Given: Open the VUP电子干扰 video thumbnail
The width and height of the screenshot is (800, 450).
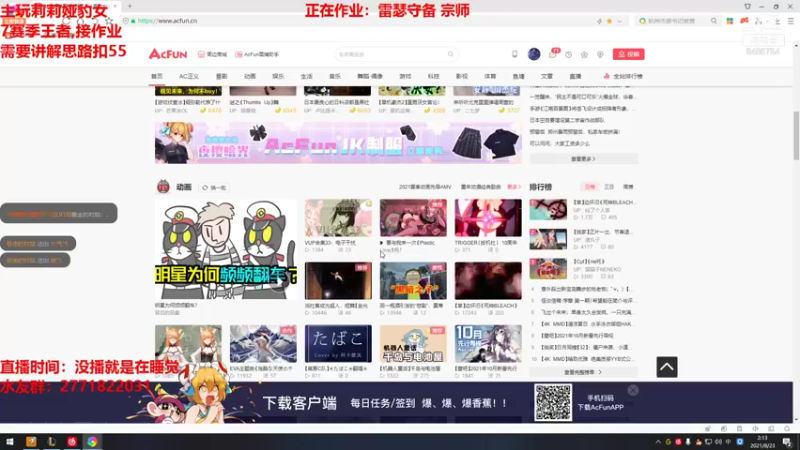Looking at the screenshot, I should click(338, 218).
